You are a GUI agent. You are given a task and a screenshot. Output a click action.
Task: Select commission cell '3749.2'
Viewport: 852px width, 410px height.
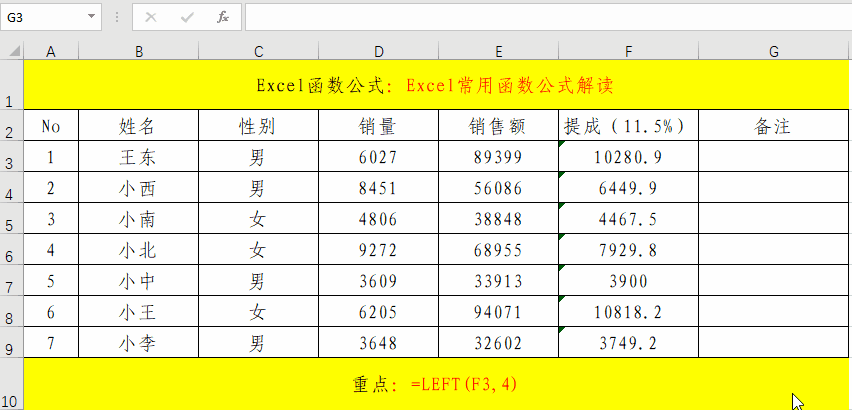(x=629, y=342)
